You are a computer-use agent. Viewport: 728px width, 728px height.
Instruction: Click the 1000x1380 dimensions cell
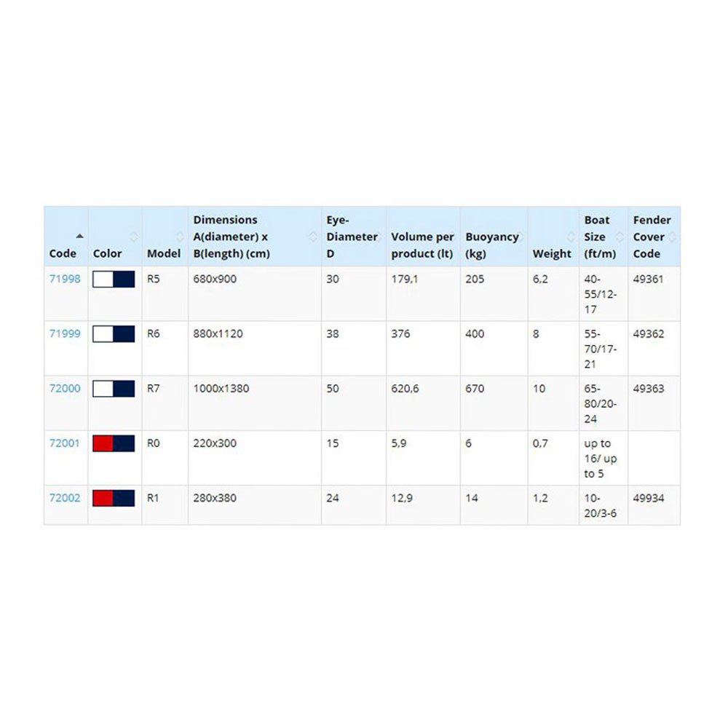point(221,389)
